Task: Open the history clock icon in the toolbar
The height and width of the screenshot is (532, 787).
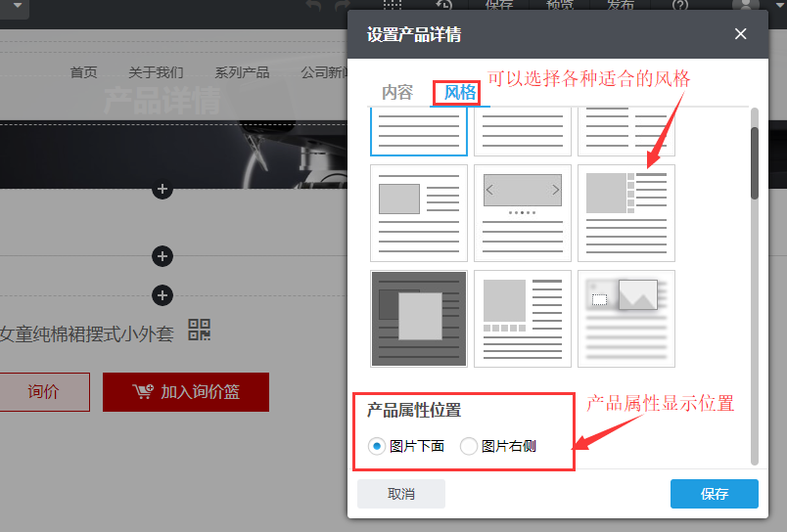Action: pos(443,5)
